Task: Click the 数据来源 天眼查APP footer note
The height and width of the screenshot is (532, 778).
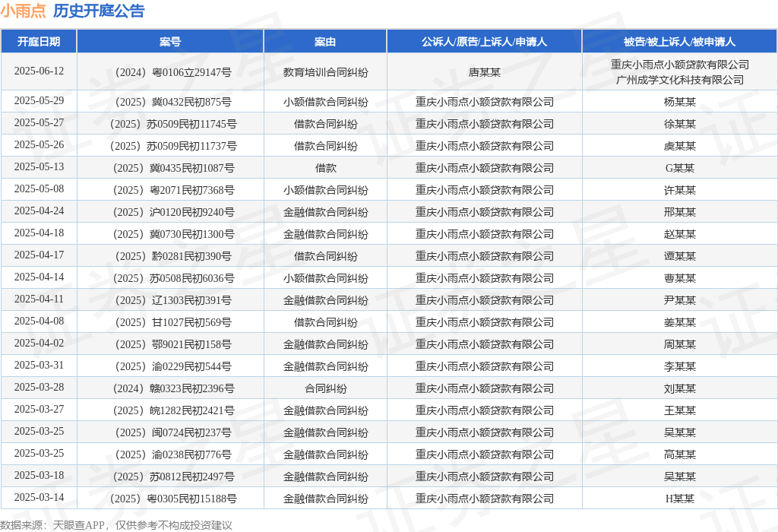Action: (x=116, y=525)
